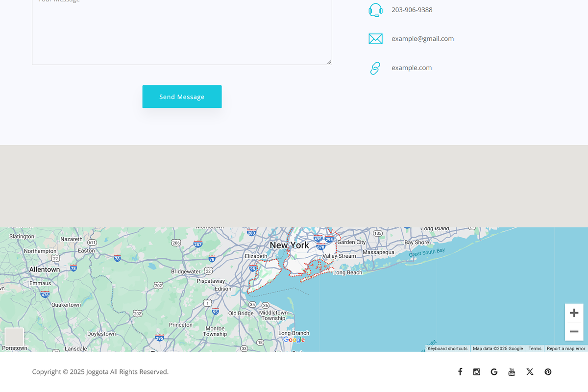Click the example@gmail.com email text
Image resolution: width=588 pixels, height=392 pixels.
coord(422,39)
